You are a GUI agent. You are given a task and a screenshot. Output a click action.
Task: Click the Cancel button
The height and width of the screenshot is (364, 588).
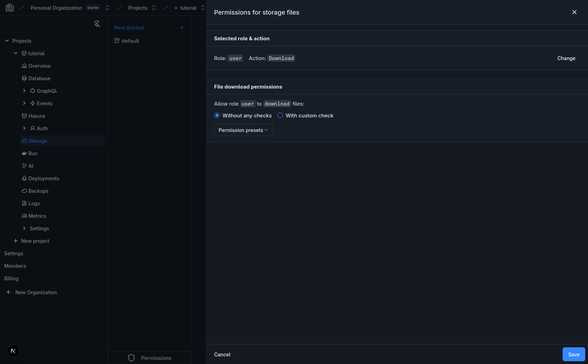(222, 354)
